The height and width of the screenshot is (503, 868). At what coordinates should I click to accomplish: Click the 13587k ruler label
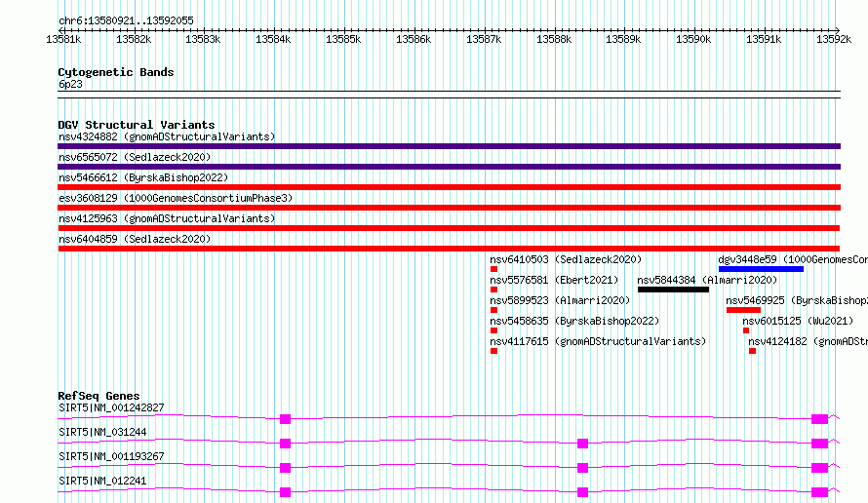484,39
